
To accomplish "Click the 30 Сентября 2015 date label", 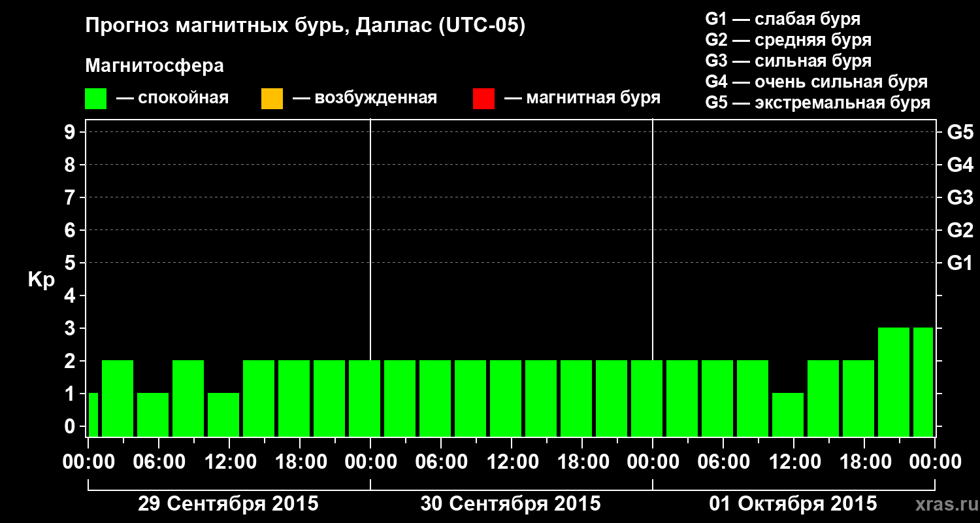I will pos(510,504).
